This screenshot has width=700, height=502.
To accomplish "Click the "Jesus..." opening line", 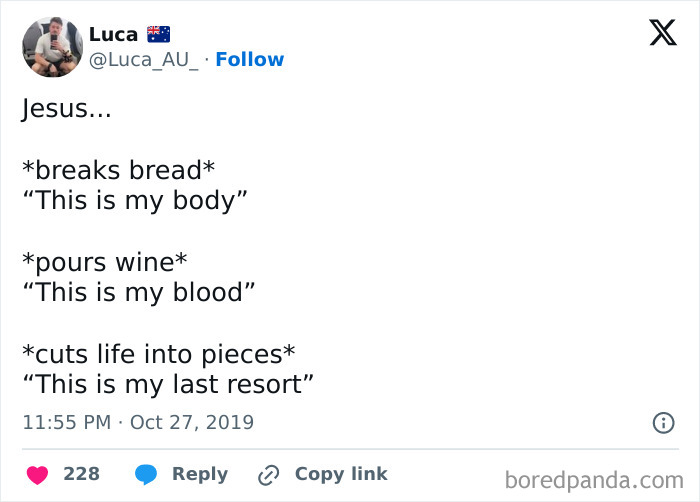I will coord(66,109).
